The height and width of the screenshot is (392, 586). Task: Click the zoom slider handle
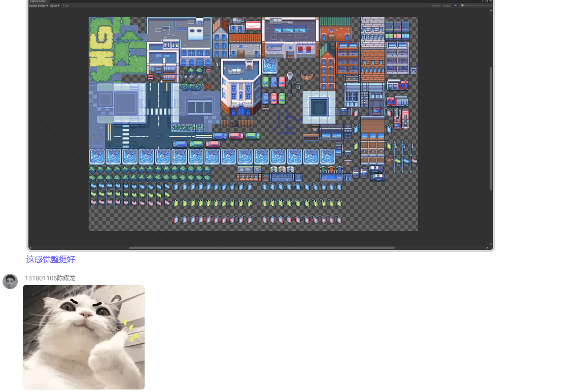(x=462, y=6)
